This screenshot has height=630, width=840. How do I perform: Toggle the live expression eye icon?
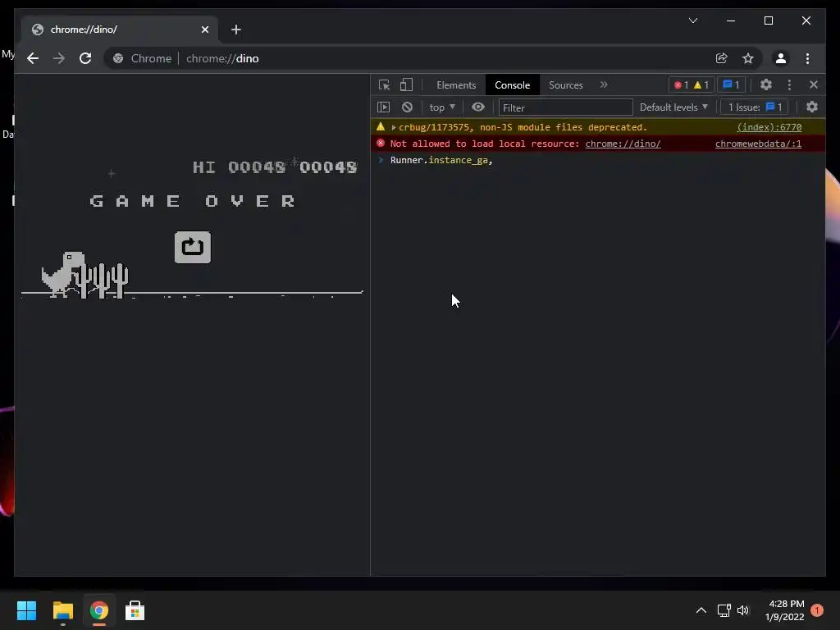click(x=478, y=107)
